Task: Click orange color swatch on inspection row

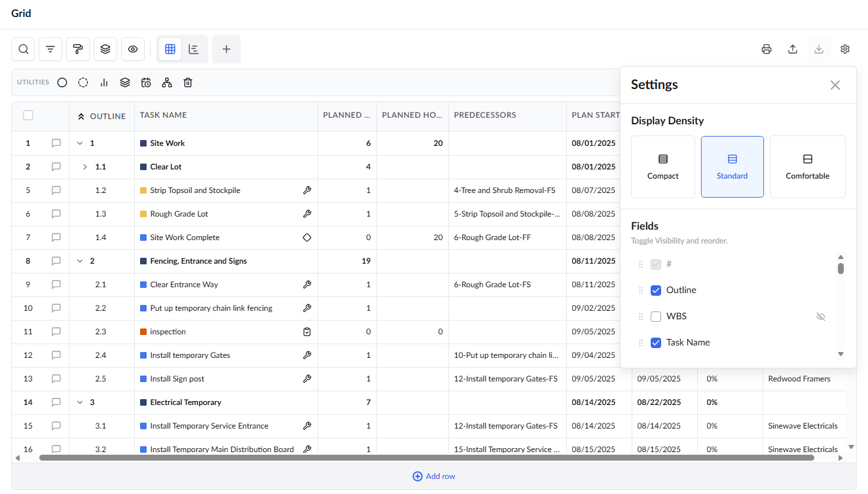Action: (143, 332)
